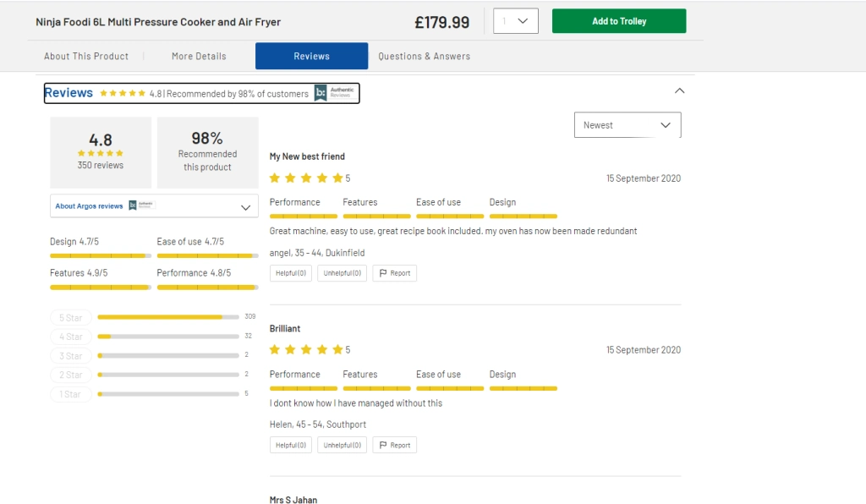Viewport: 866px width, 504px height.
Task: Click the product title Ninja Foodi 6L
Action: [158, 21]
